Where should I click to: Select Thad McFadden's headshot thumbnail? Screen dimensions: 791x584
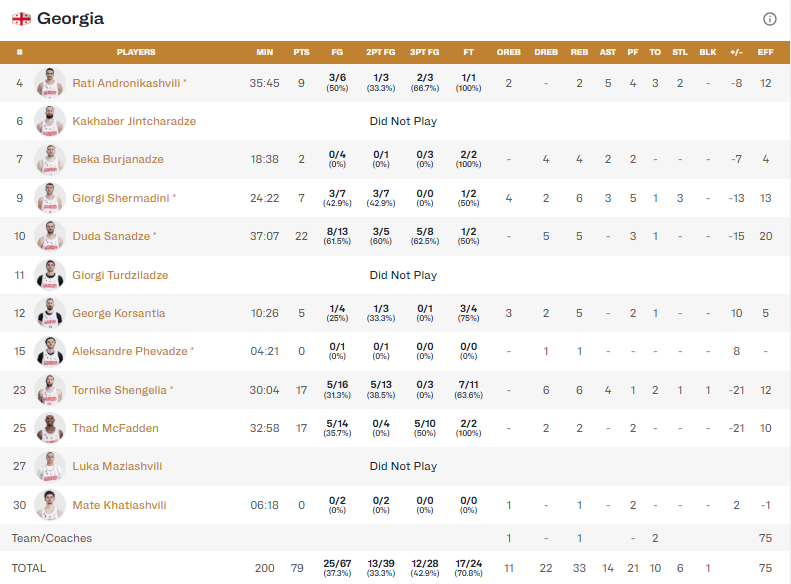point(49,428)
